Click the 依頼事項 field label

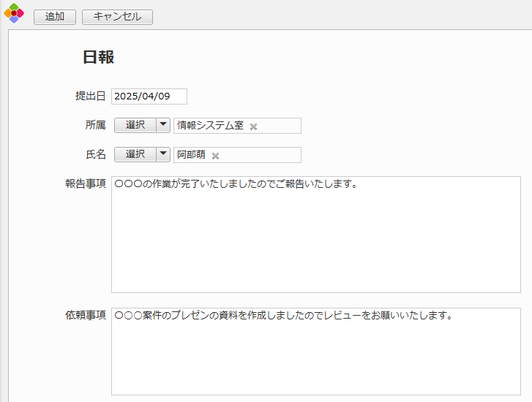click(x=86, y=315)
